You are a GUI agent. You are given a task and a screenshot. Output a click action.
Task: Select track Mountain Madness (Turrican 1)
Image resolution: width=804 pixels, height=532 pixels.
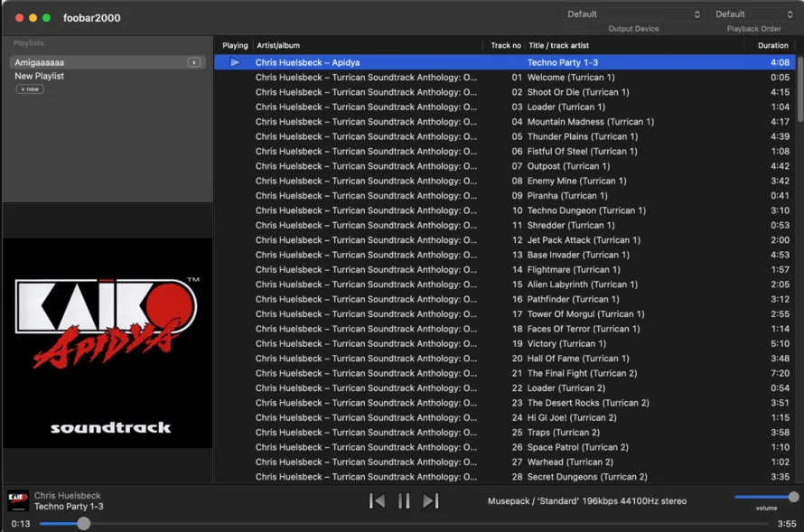(590, 122)
